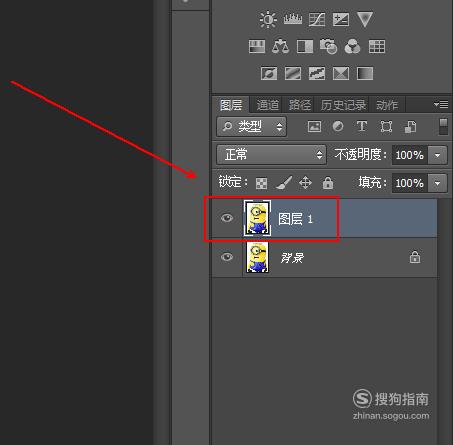453x445 pixels.
Task: Add a Hue/Saturation adjustment
Action: coord(257,47)
